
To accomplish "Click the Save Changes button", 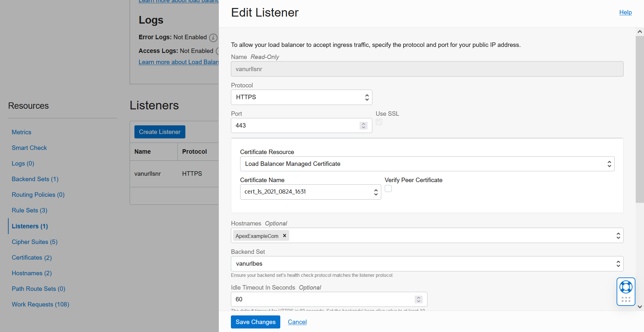I will 255,322.
